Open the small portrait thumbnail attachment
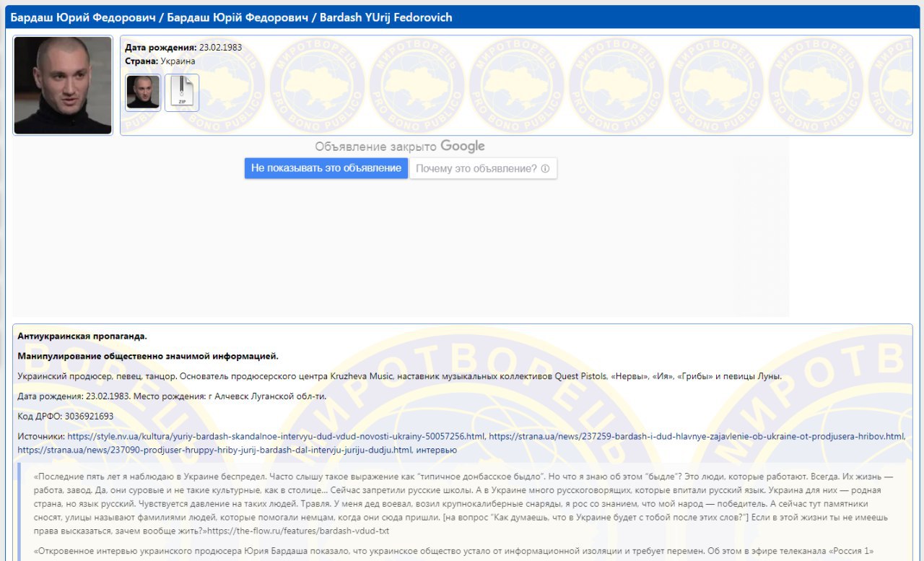Screen dimensions: 924x561 (143, 92)
